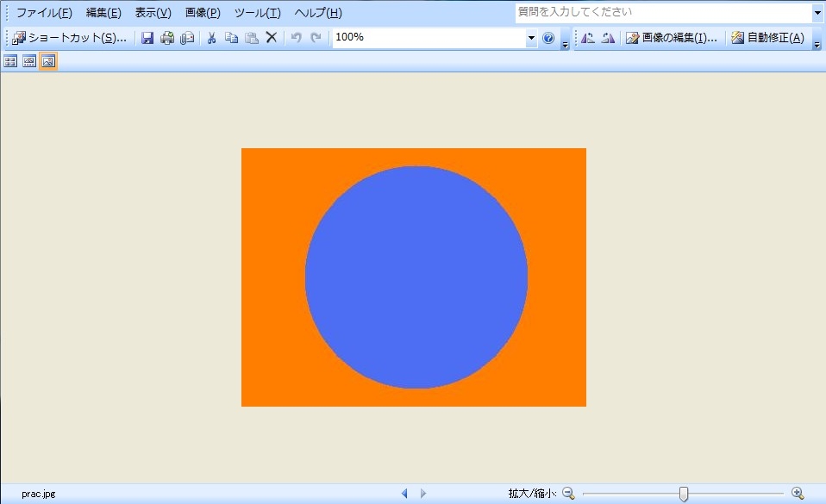Select single picture view mode
This screenshot has width=826, height=504.
[48, 61]
